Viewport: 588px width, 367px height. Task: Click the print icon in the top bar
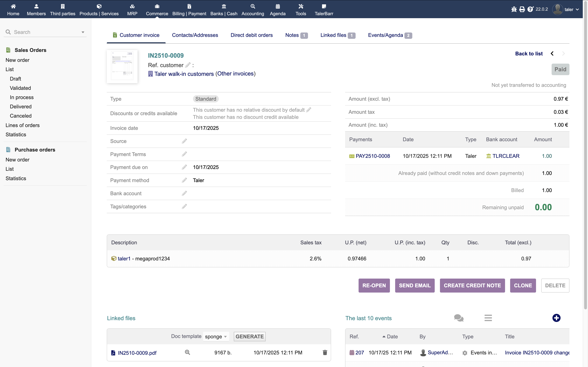522,9
